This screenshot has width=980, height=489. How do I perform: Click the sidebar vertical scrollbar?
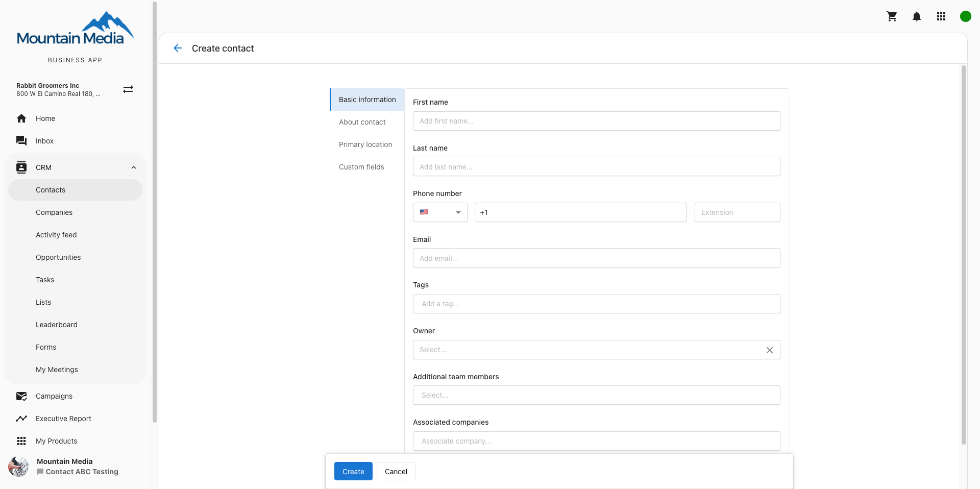155,212
